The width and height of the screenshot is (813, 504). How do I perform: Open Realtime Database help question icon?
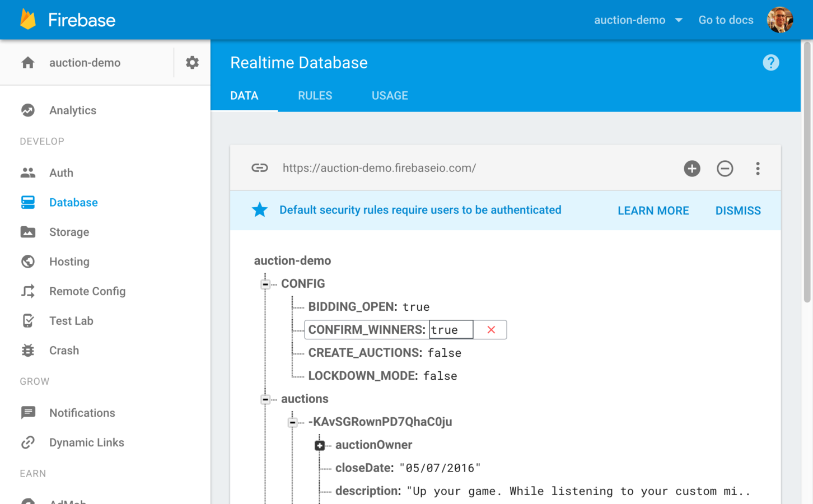tap(771, 63)
